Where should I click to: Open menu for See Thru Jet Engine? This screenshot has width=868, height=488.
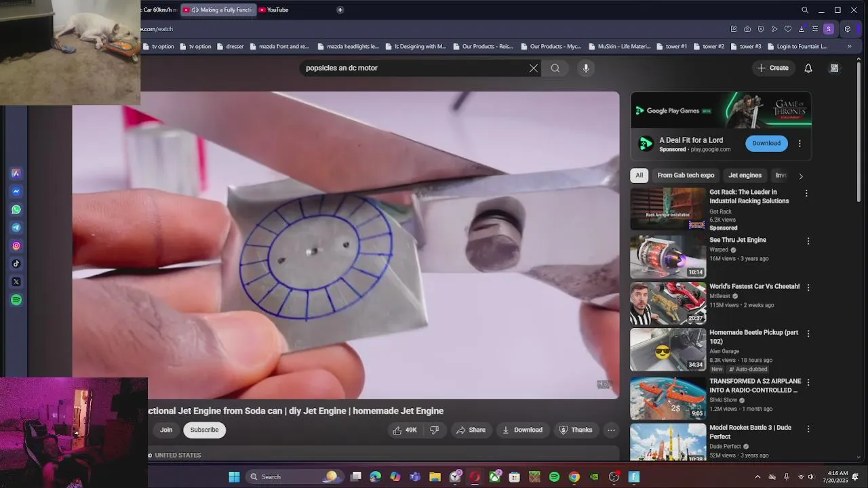(x=808, y=241)
